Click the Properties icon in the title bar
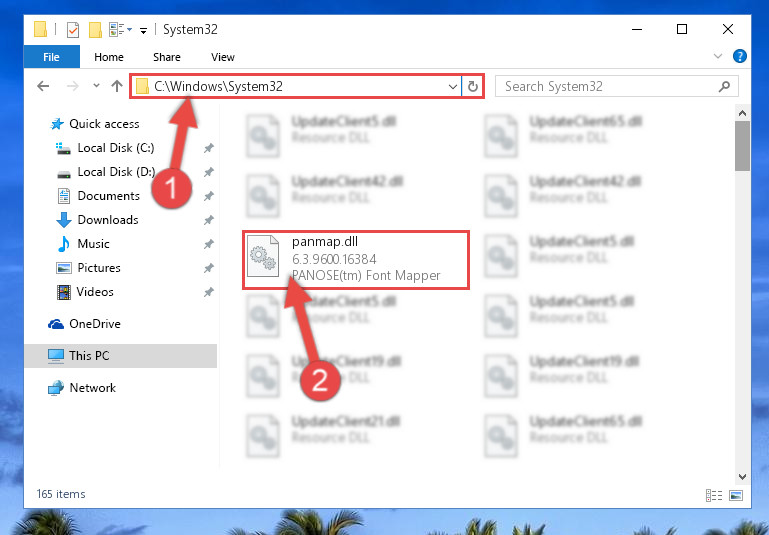The image size is (769, 535). [73, 29]
